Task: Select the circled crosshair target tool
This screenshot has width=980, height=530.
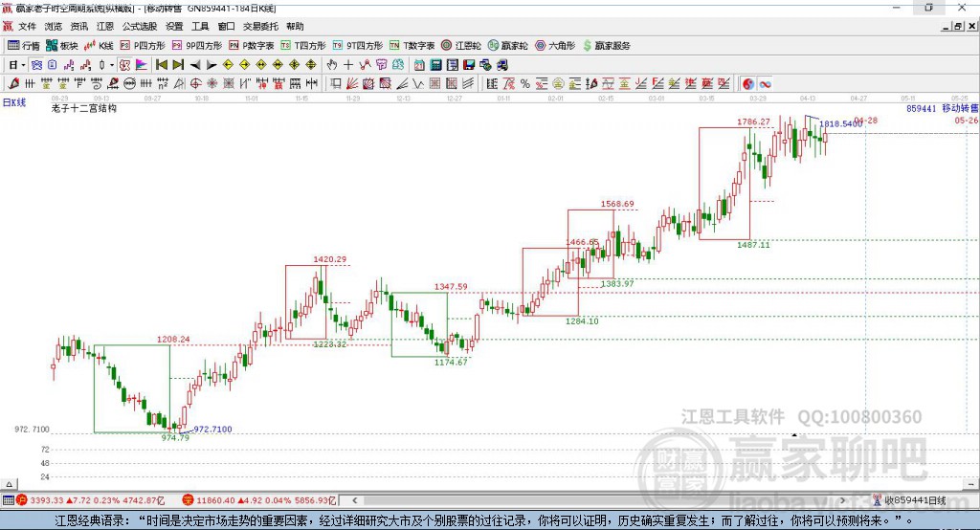Action: click(195, 84)
